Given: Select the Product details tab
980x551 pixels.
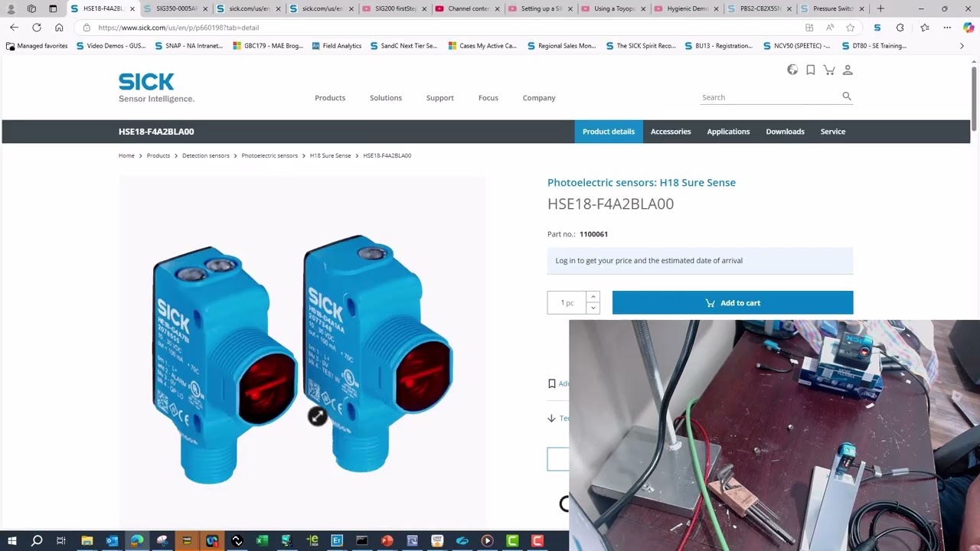Looking at the screenshot, I should [609, 132].
